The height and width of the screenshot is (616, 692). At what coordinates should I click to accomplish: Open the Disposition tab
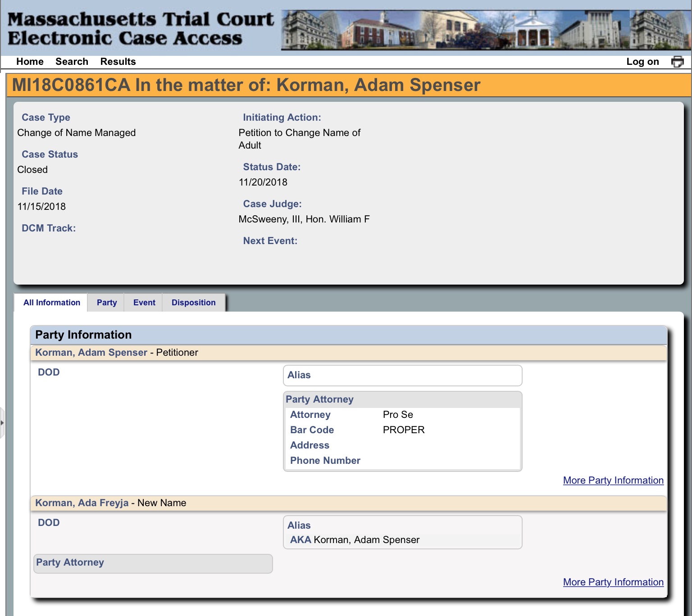pos(194,303)
